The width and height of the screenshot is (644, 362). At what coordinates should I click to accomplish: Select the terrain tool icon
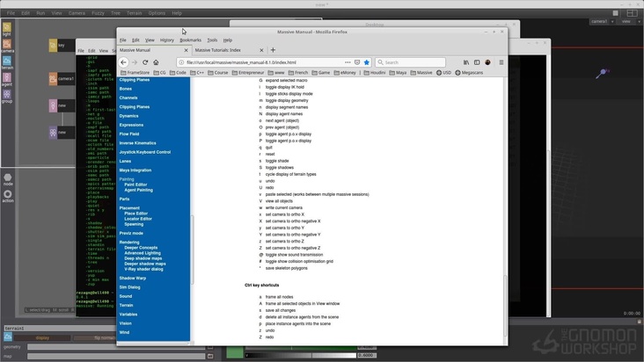pos(6,61)
